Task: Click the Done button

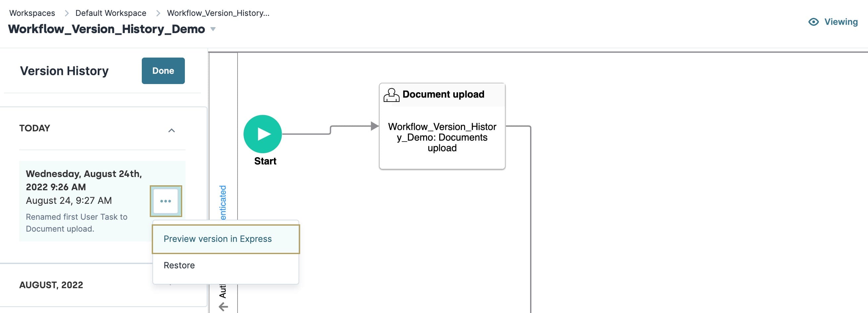Action: pyautogui.click(x=163, y=71)
